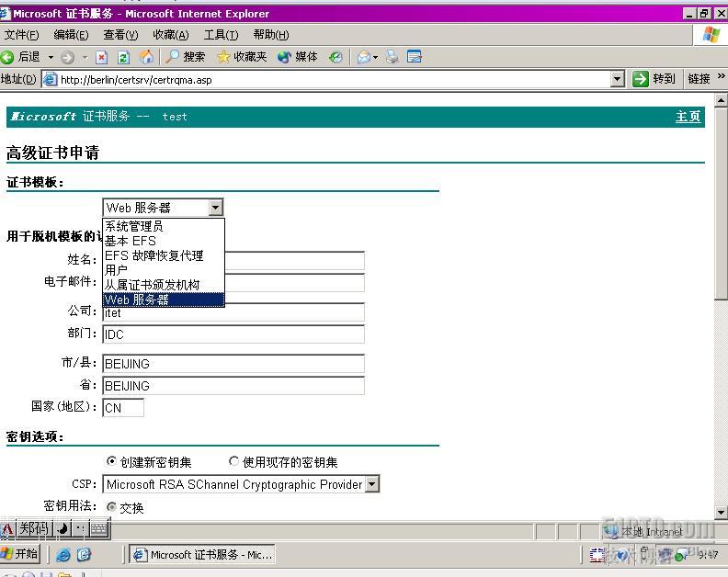
Task: Click the Internet Explorer quick launch icon
Action: click(63, 554)
